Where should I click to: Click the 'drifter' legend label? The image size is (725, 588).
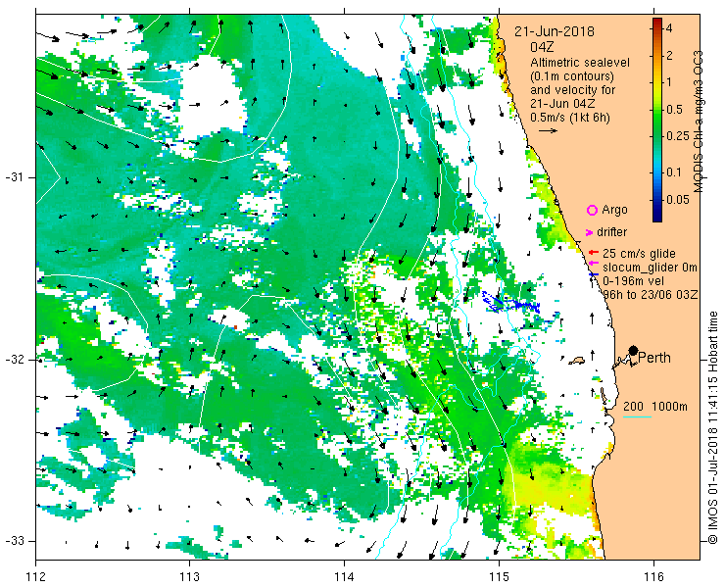pyautogui.click(x=611, y=232)
